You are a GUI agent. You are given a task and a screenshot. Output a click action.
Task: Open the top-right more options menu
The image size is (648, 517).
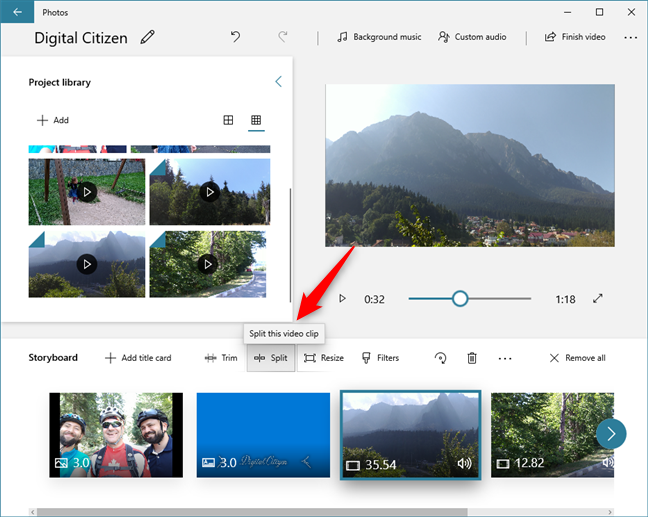point(631,37)
